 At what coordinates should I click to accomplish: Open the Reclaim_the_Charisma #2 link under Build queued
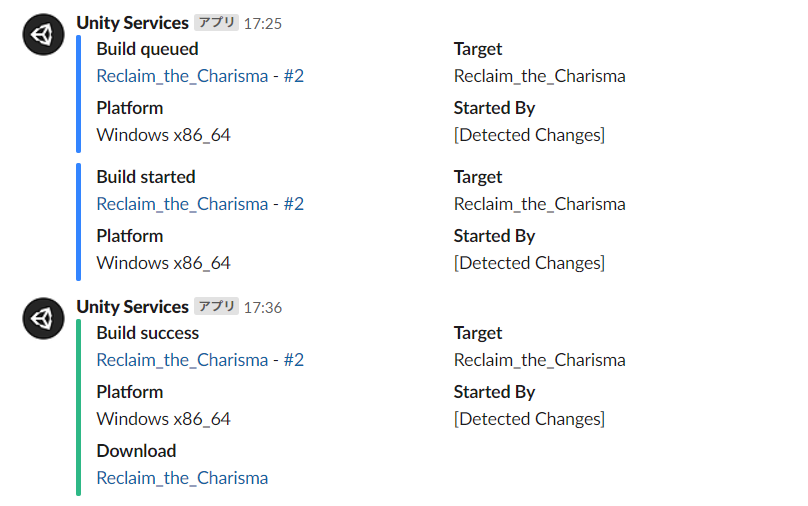(200, 76)
